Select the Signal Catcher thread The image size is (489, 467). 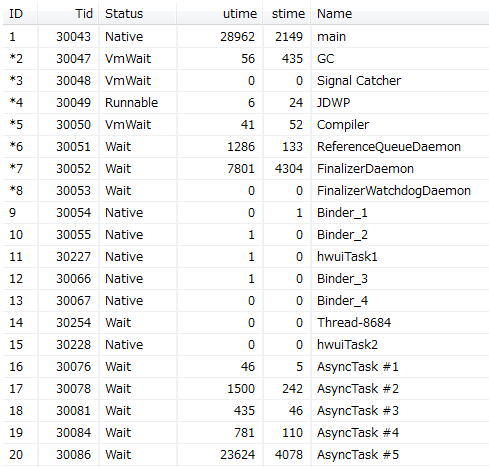[246, 80]
